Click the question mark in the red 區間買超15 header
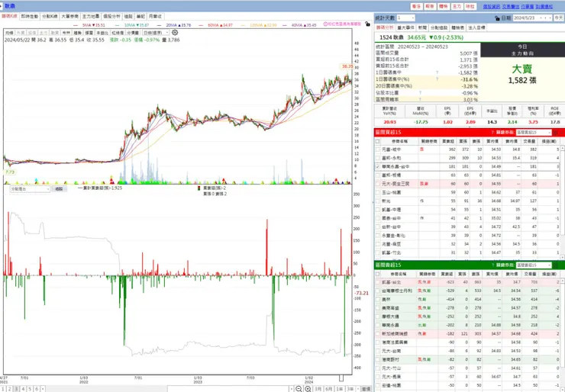The image size is (565, 392). 492,133
